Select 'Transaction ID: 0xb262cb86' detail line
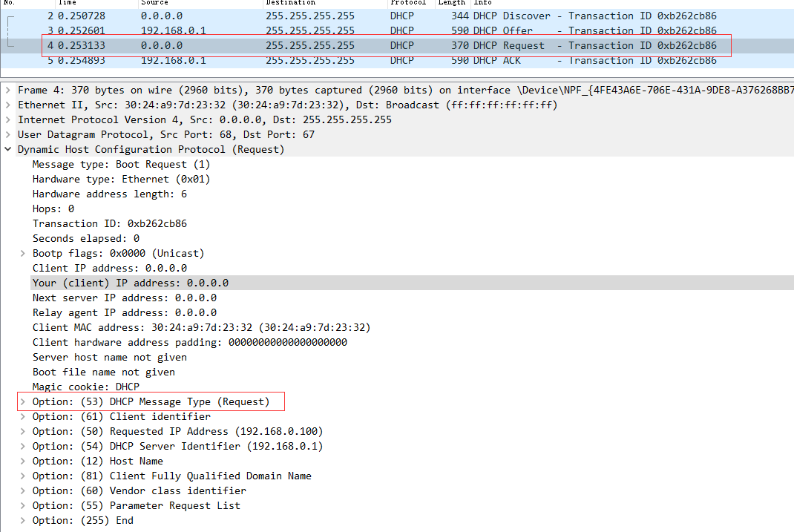The width and height of the screenshot is (794, 532). click(109, 224)
